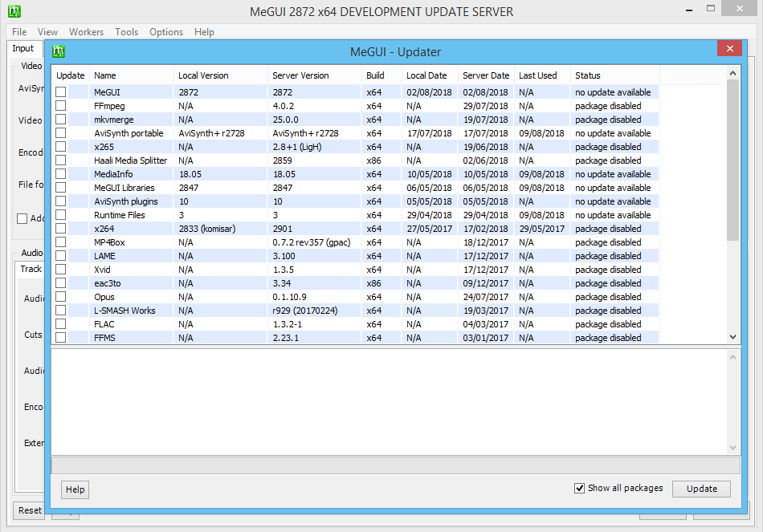Sort by the Name column header
The width and height of the screenshot is (763, 532).
[x=132, y=75]
